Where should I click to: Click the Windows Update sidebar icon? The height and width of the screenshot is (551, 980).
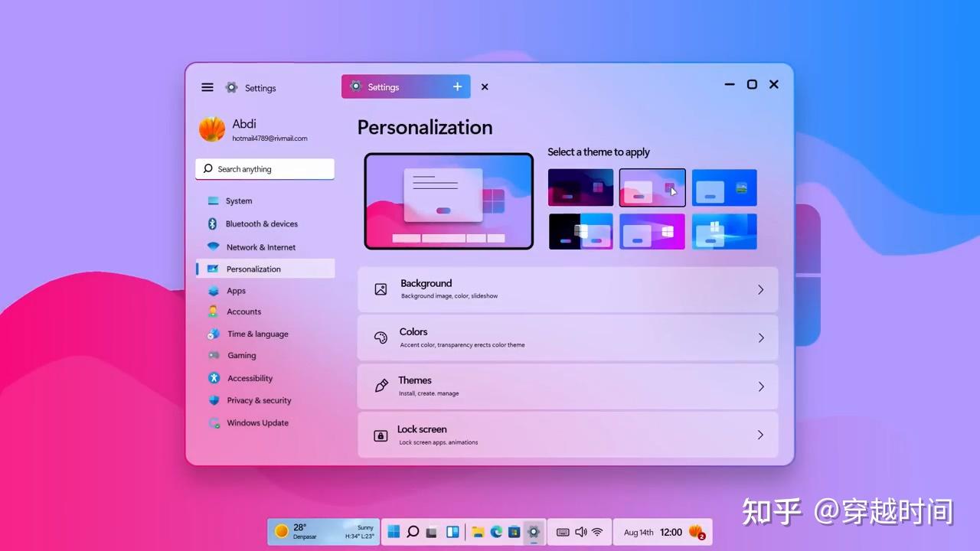point(213,422)
